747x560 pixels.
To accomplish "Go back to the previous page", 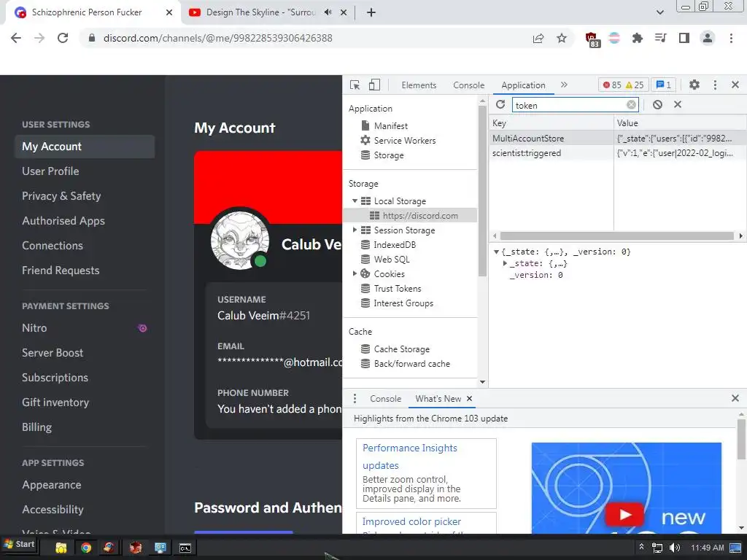I will tap(16, 38).
